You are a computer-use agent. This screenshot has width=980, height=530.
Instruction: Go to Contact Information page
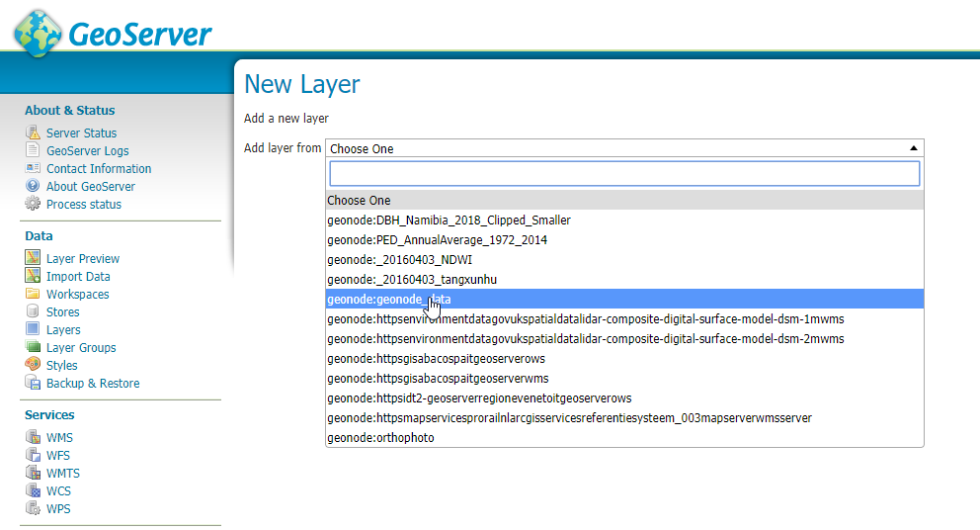[x=99, y=168]
